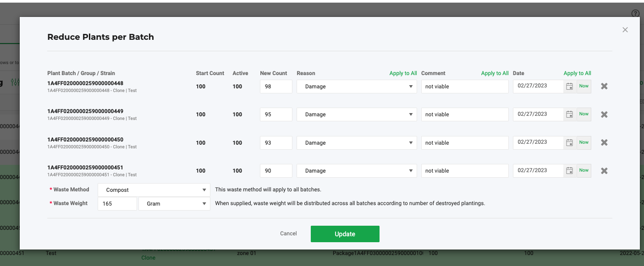Open the Waste Method Compost dropdown

click(154, 190)
